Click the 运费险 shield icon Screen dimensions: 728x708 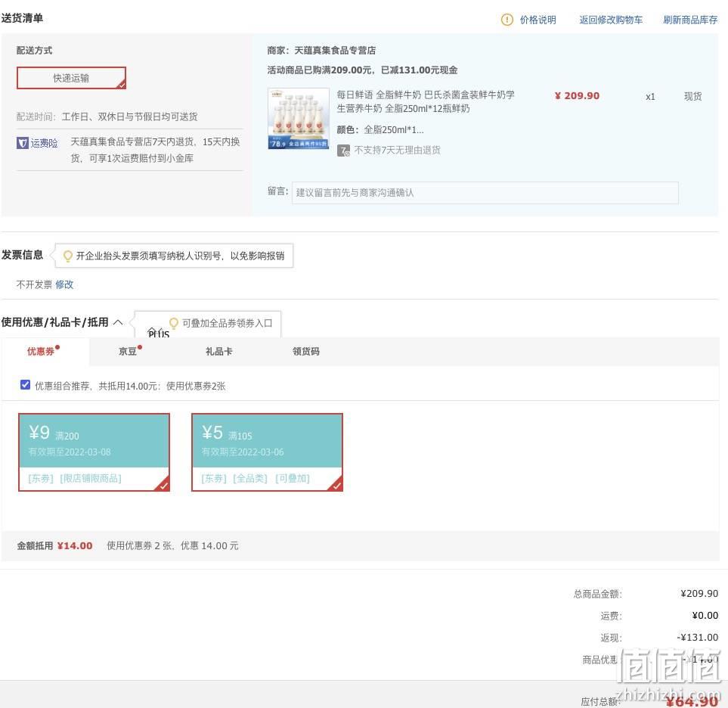[22, 143]
